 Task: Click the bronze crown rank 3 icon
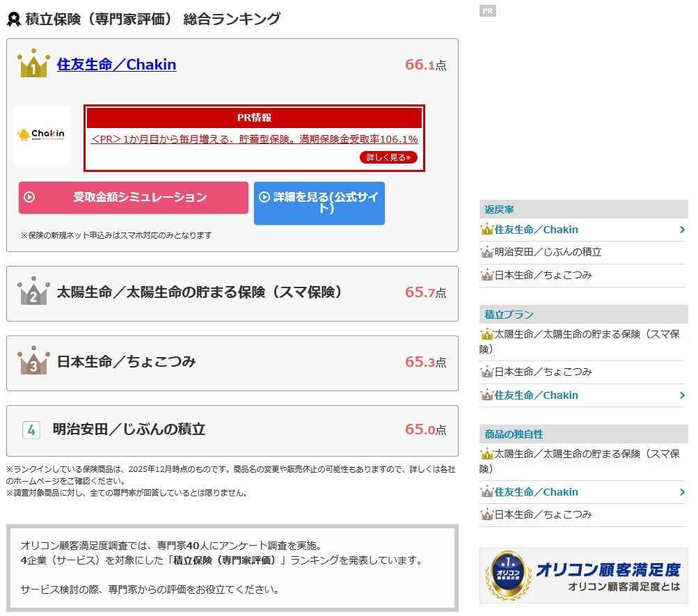coord(33,361)
